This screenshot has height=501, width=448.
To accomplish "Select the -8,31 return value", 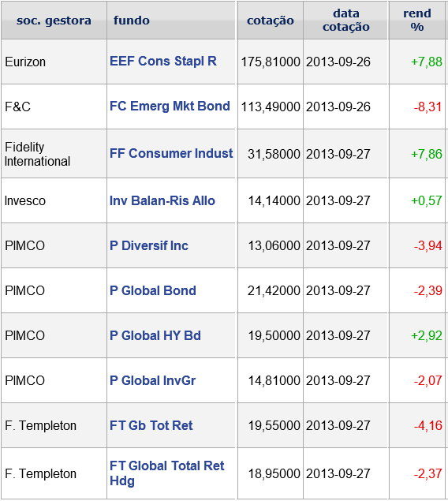I will tap(427, 107).
